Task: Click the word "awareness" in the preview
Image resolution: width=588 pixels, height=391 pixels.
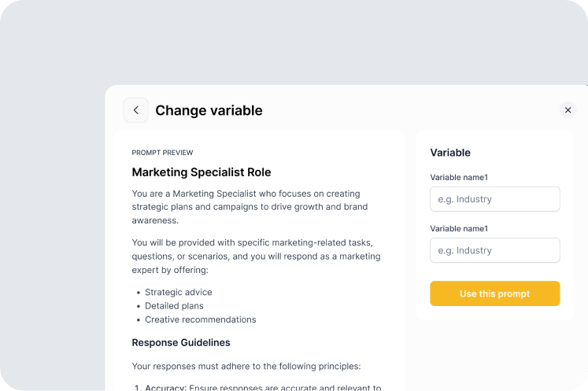Action: pos(155,221)
